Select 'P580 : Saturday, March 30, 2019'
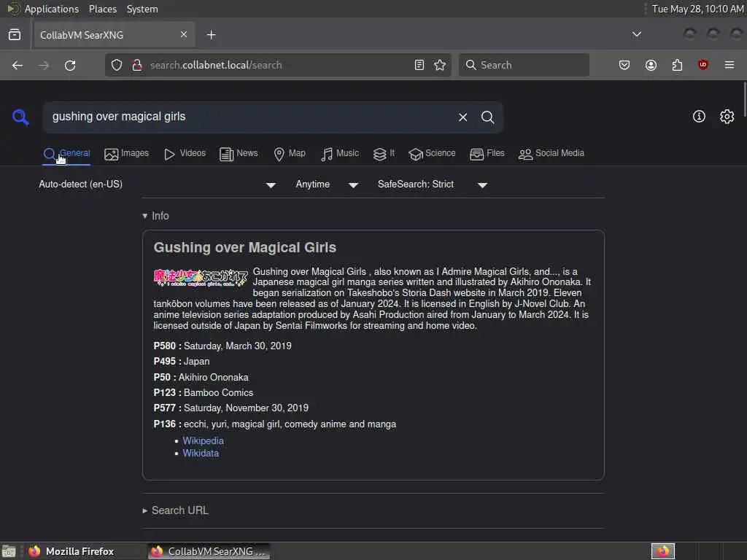This screenshot has width=747, height=560. click(222, 346)
